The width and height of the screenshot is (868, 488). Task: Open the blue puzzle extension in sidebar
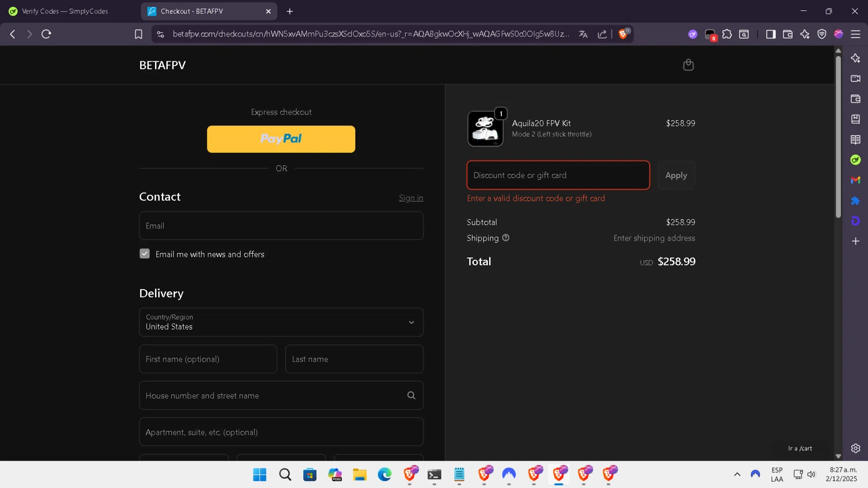(855, 201)
